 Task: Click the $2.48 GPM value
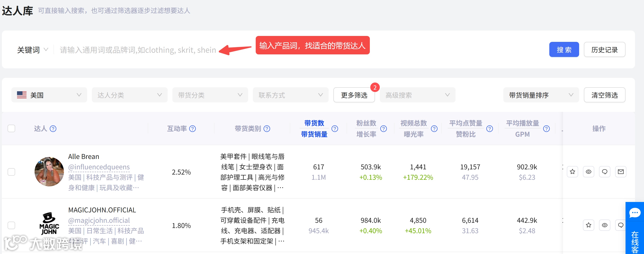click(x=527, y=231)
